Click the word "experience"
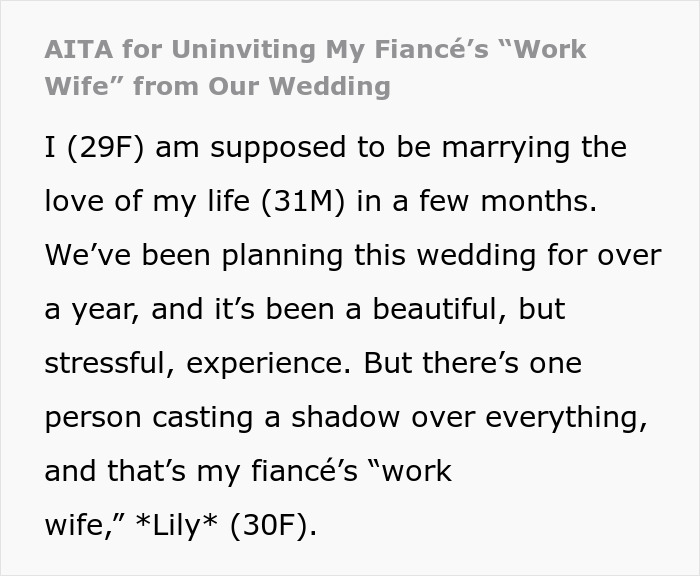 point(264,363)
